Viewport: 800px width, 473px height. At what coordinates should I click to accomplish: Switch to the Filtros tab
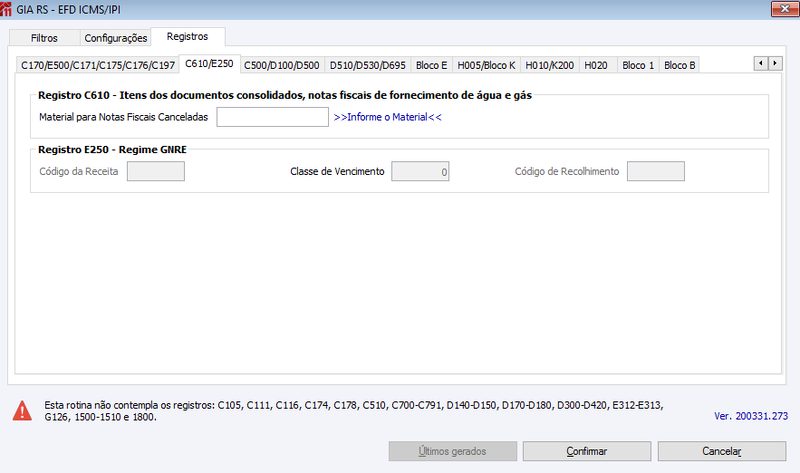click(44, 38)
